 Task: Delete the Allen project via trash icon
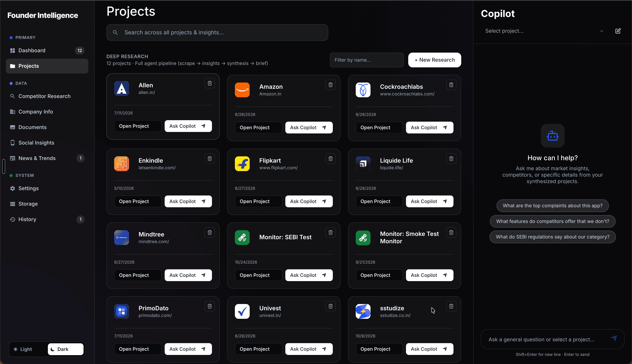point(210,83)
